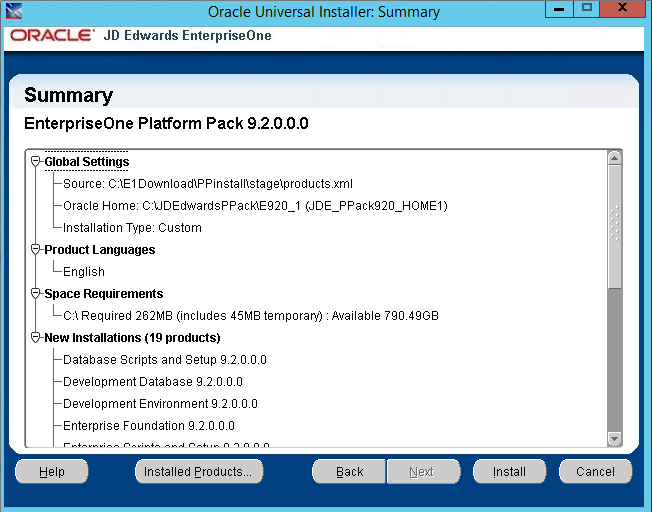652x512 pixels.
Task: Open Installed Products dialog
Action: pyautogui.click(x=199, y=471)
